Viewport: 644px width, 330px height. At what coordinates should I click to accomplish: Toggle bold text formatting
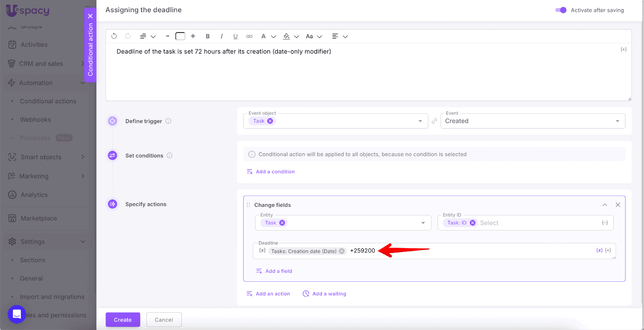[x=208, y=36]
